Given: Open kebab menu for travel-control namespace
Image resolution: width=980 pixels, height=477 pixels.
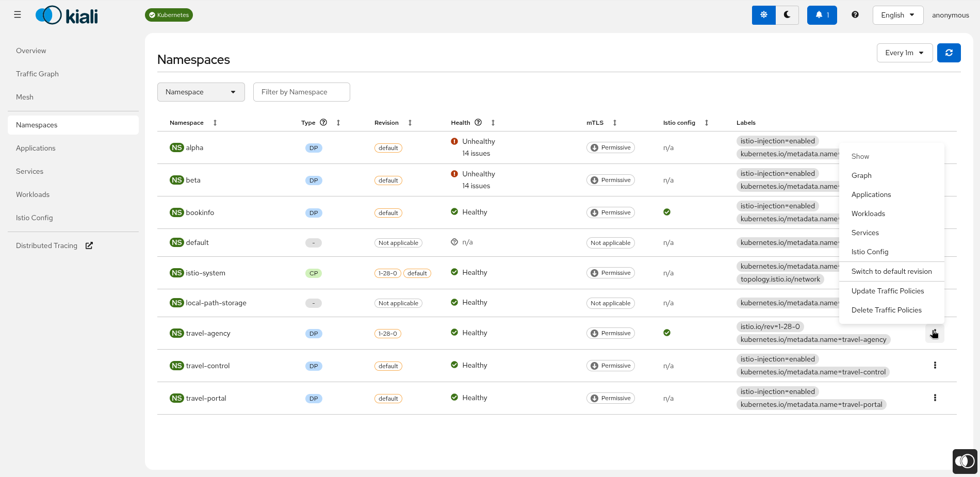Looking at the screenshot, I should [935, 365].
